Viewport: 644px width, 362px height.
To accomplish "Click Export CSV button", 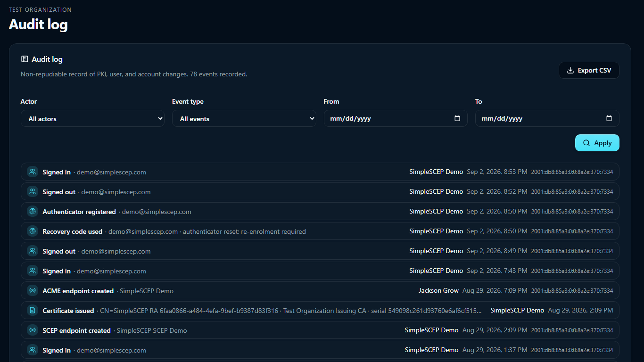I will 589,70.
